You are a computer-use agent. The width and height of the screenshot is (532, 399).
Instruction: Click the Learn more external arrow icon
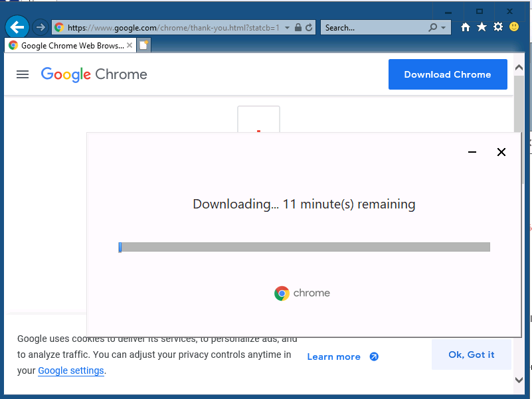tap(374, 357)
